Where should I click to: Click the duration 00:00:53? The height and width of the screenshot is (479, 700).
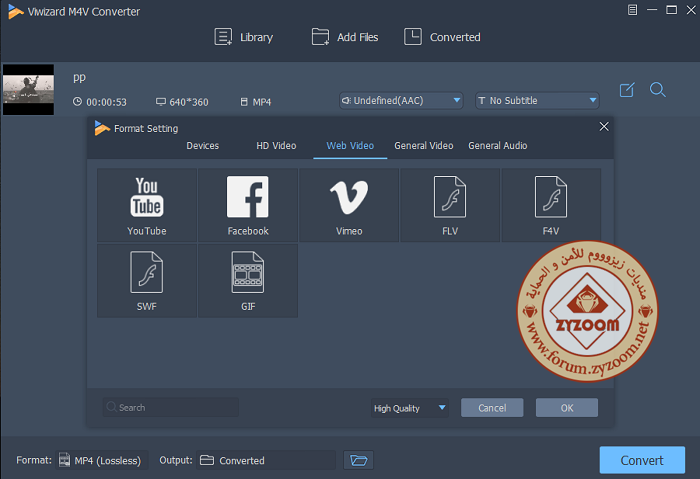coord(106,102)
